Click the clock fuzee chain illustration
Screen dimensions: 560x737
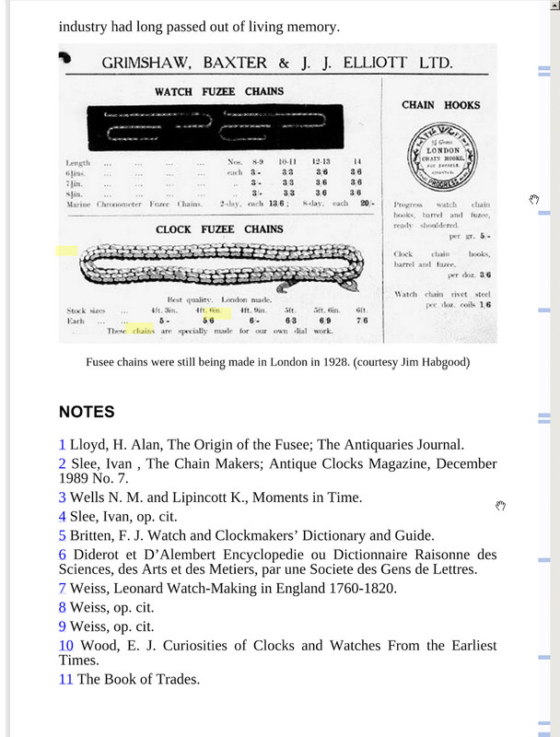click(222, 267)
